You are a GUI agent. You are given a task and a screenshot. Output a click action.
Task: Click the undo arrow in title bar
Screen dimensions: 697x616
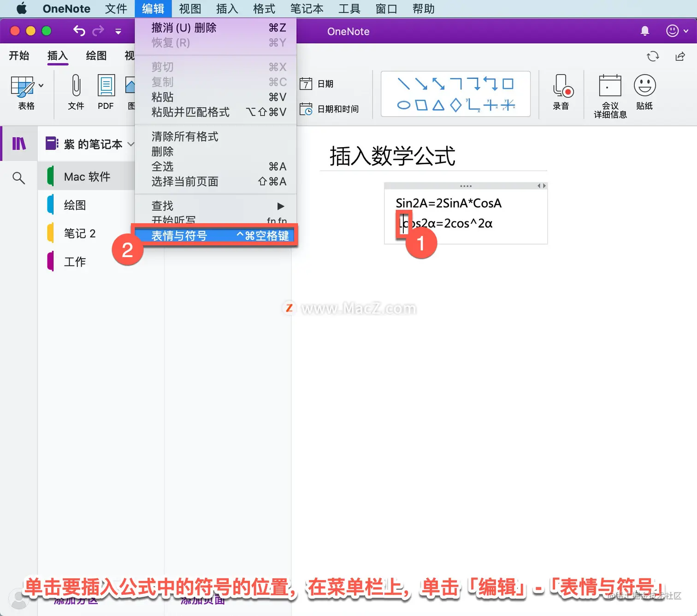pyautogui.click(x=79, y=31)
